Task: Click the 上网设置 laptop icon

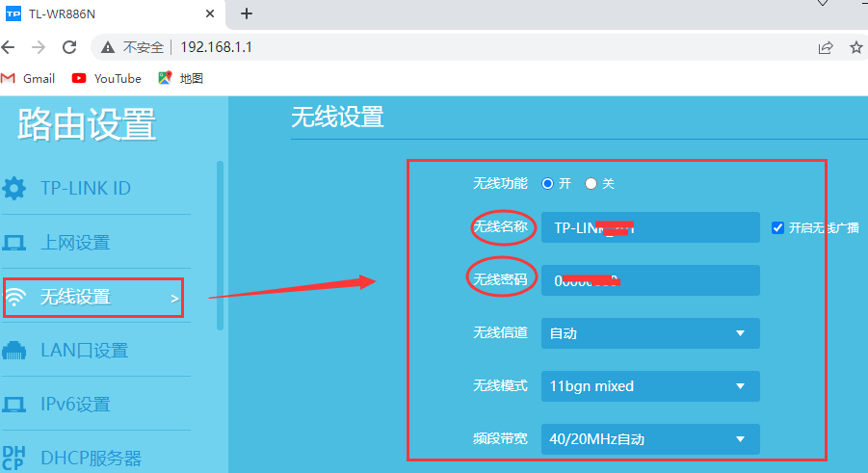Action: point(13,243)
